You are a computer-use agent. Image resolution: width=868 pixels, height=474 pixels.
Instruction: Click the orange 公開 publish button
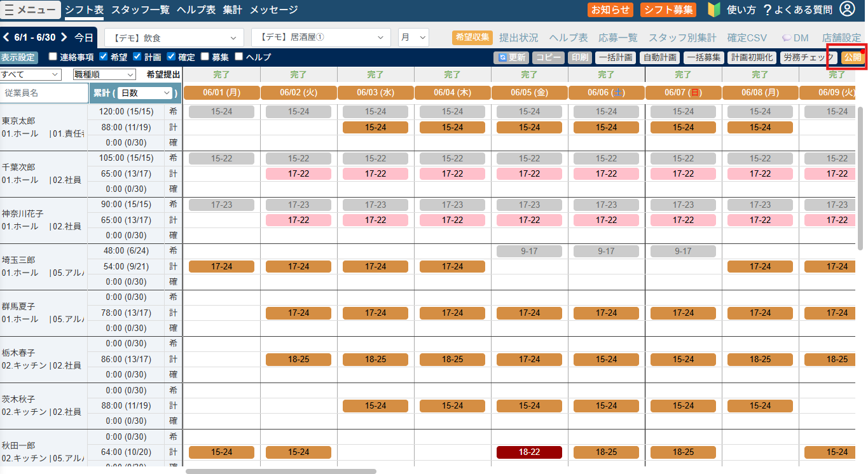click(x=852, y=57)
